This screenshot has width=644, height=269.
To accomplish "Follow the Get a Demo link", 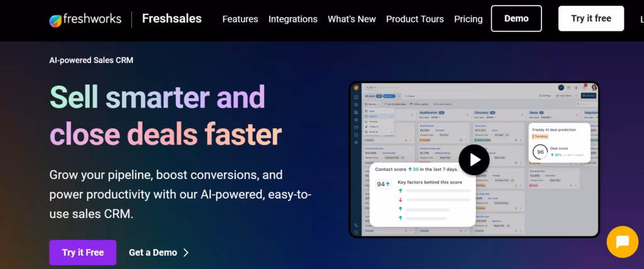I will point(153,253).
